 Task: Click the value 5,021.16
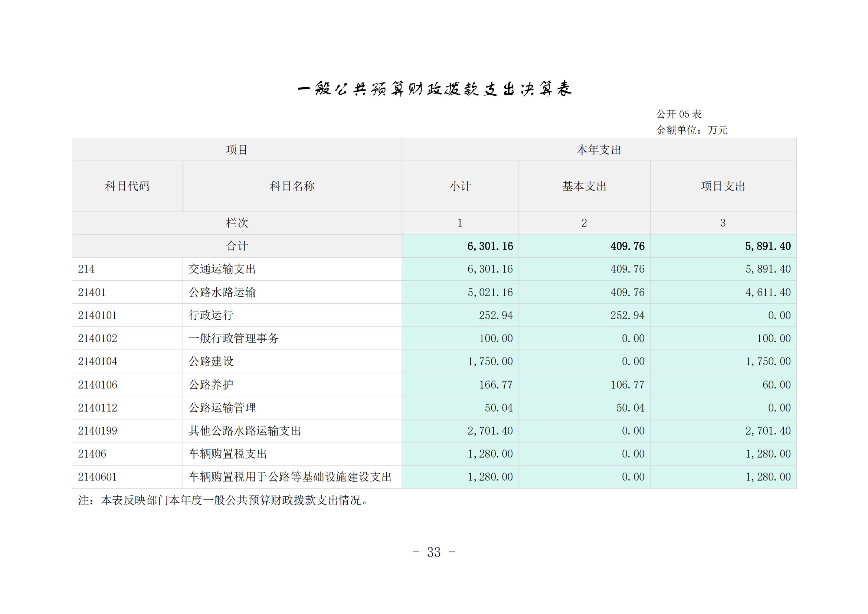click(x=490, y=293)
